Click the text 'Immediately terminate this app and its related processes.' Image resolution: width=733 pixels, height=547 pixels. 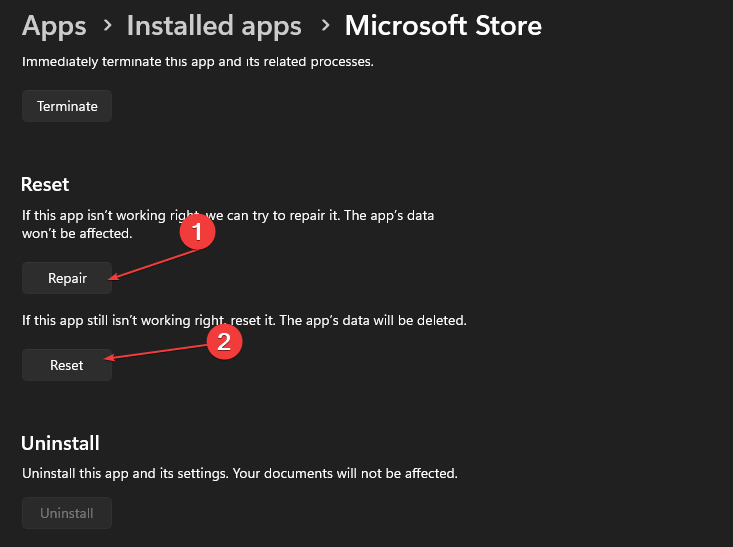[x=198, y=62]
